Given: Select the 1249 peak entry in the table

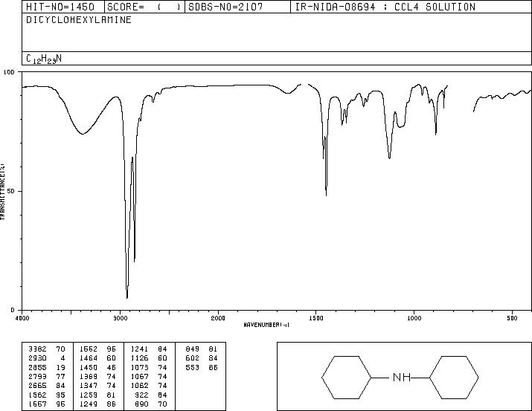Looking at the screenshot, I should click(97, 404).
